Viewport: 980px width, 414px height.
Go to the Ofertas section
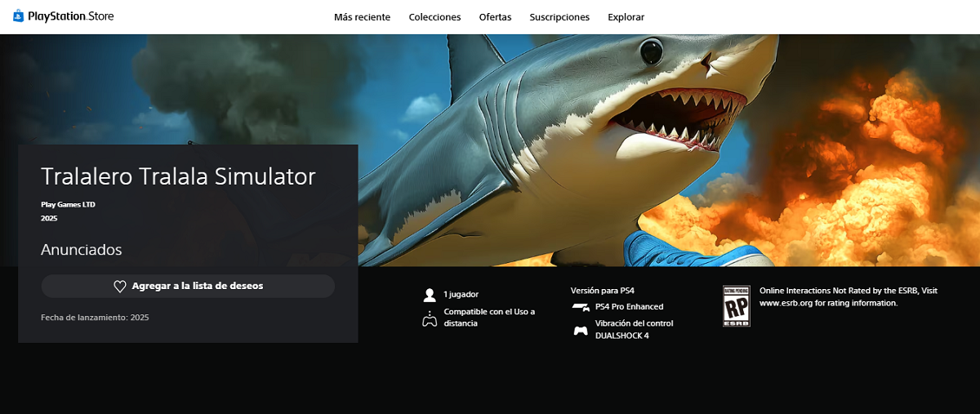[x=495, y=17]
